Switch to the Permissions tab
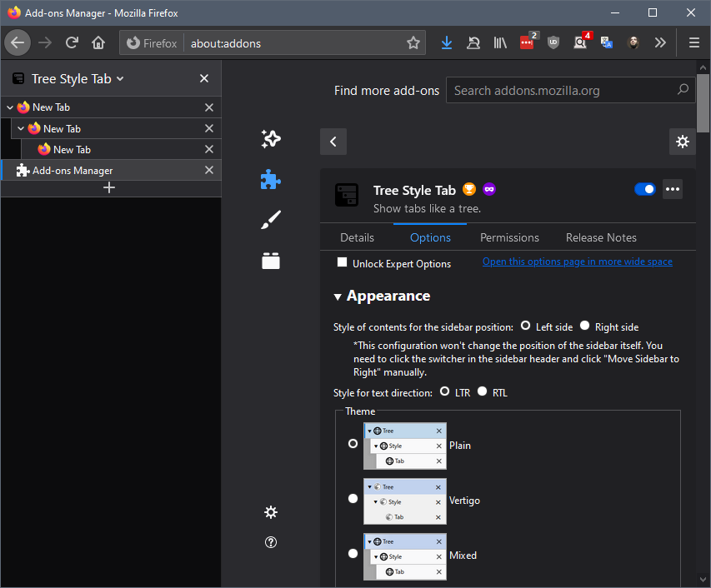This screenshot has width=711, height=588. click(x=509, y=237)
